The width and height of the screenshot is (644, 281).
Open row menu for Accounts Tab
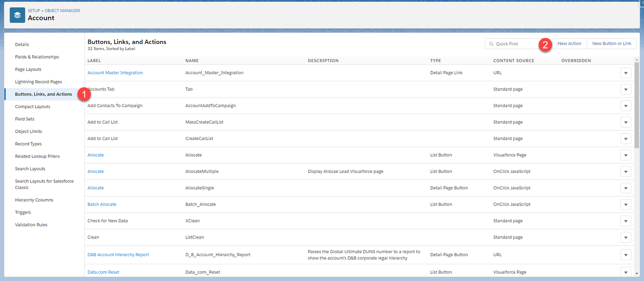pos(626,89)
